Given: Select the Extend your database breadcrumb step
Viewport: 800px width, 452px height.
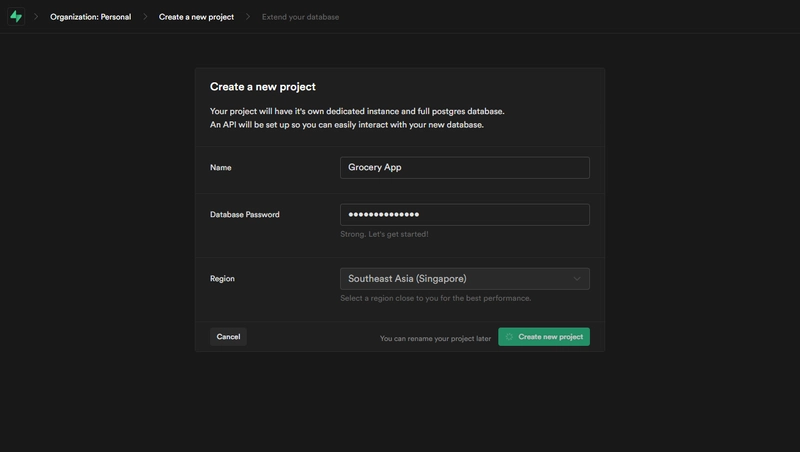Looking at the screenshot, I should click(300, 17).
